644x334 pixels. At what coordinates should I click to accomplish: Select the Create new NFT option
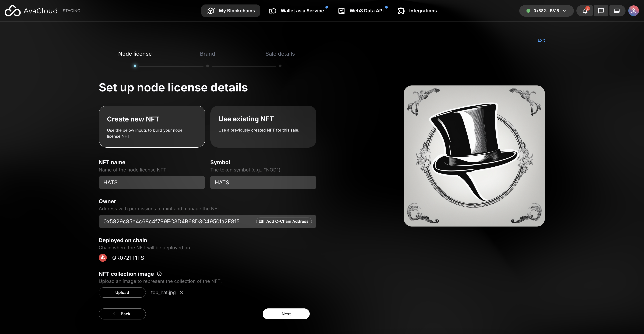coord(152,127)
